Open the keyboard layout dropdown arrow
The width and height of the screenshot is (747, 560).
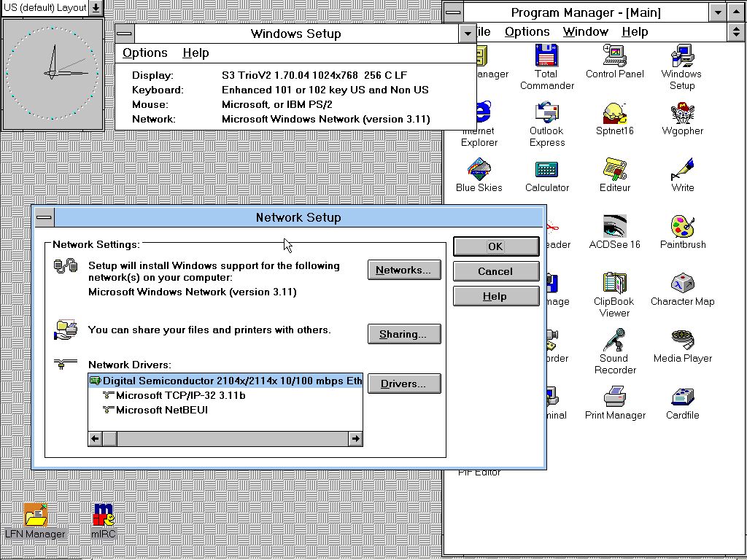(96, 8)
